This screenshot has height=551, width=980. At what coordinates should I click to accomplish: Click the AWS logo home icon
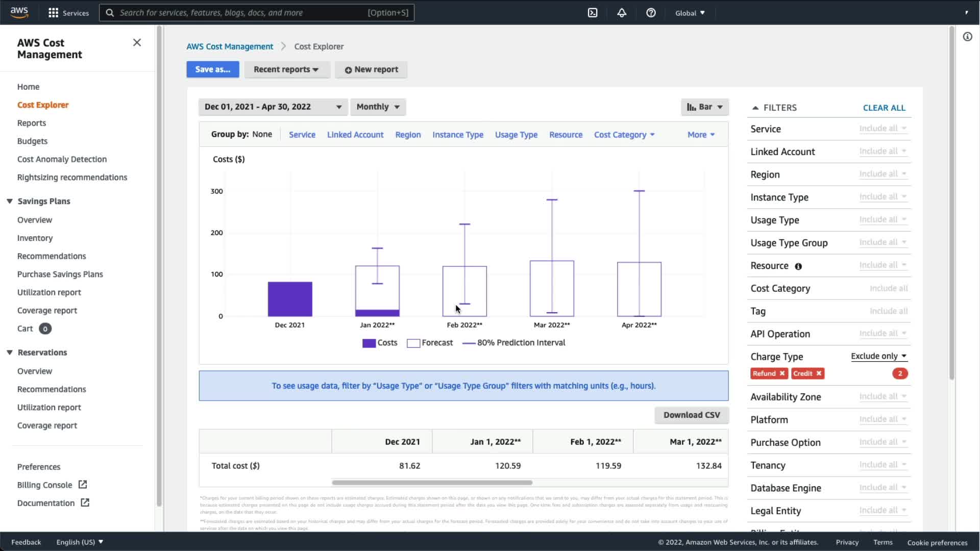click(19, 12)
